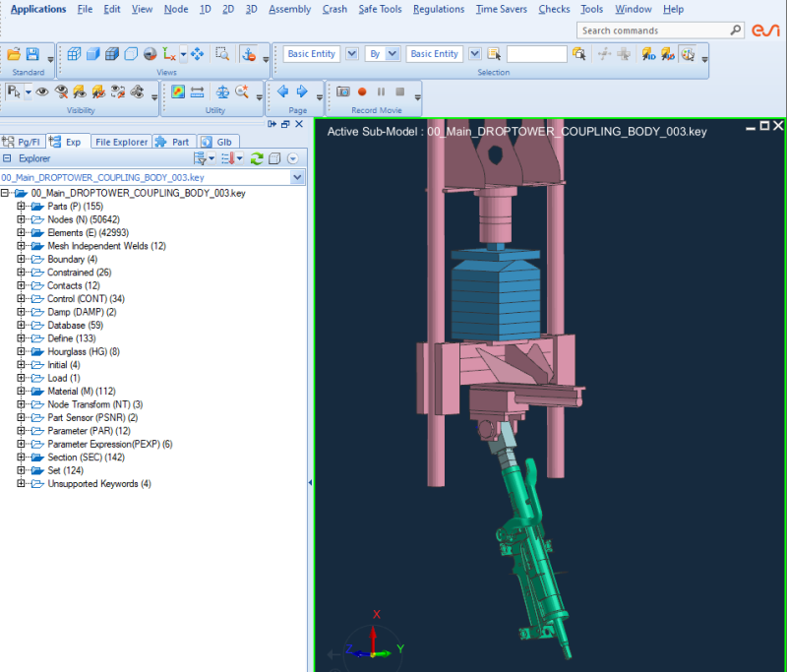
Task: Click the camera snapshot icon in Record Movie
Action: pyautogui.click(x=343, y=92)
